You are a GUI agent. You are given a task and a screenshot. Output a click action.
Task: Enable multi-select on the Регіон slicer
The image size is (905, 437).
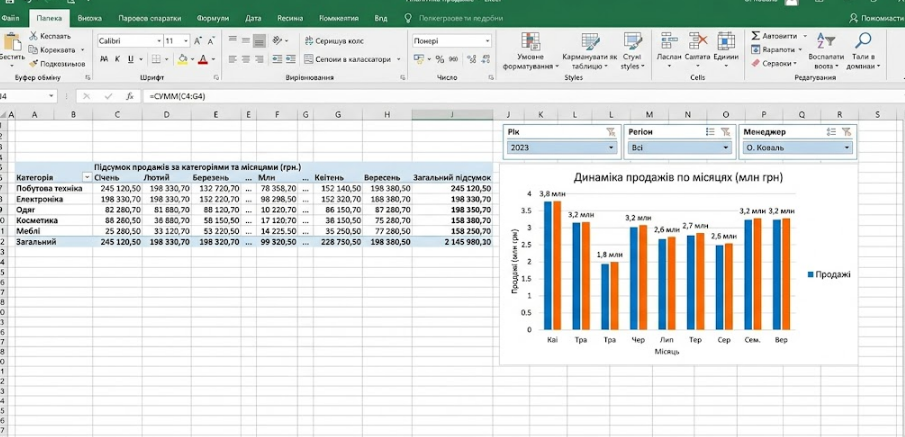point(710,132)
